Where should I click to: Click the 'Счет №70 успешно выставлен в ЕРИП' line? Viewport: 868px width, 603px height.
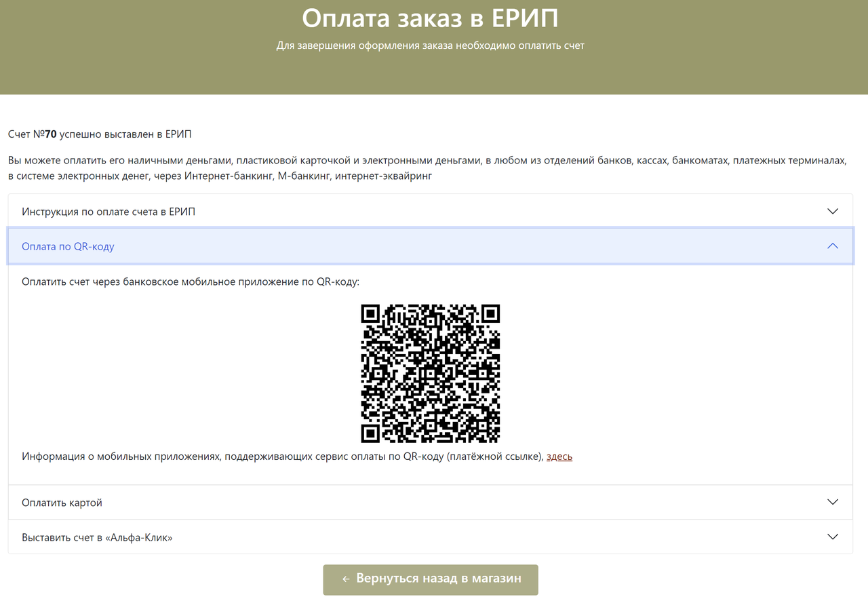coord(100,134)
